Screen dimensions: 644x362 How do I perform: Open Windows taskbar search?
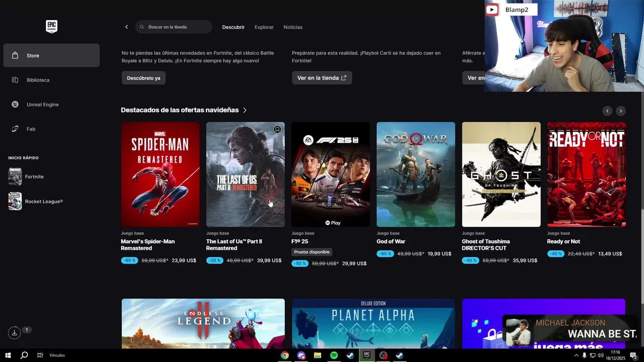pyautogui.click(x=24, y=355)
